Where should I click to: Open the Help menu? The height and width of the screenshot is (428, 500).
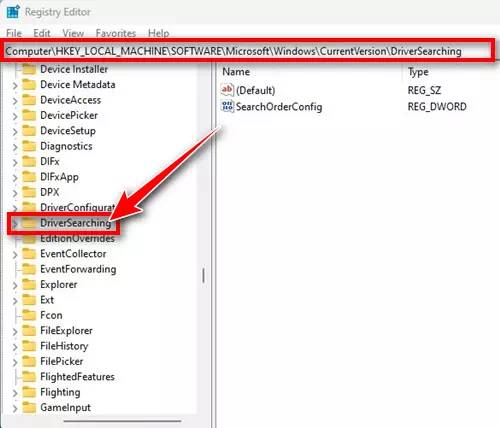(x=158, y=33)
